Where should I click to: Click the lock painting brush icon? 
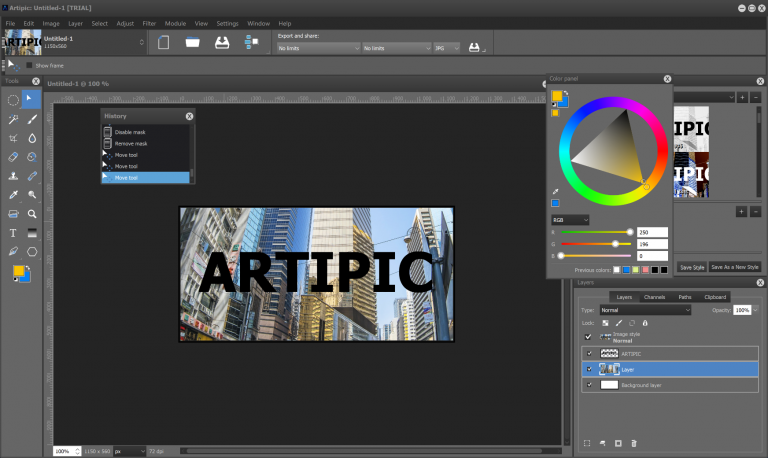[619, 323]
